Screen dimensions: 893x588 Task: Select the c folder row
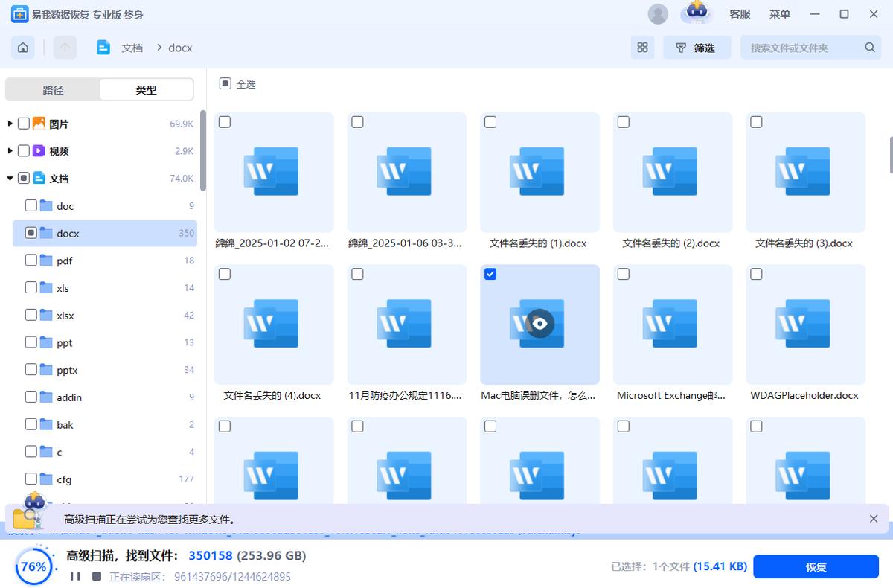(105, 452)
